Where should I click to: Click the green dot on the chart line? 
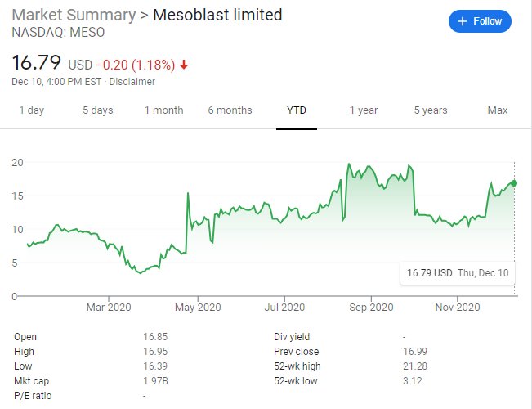[x=514, y=183]
